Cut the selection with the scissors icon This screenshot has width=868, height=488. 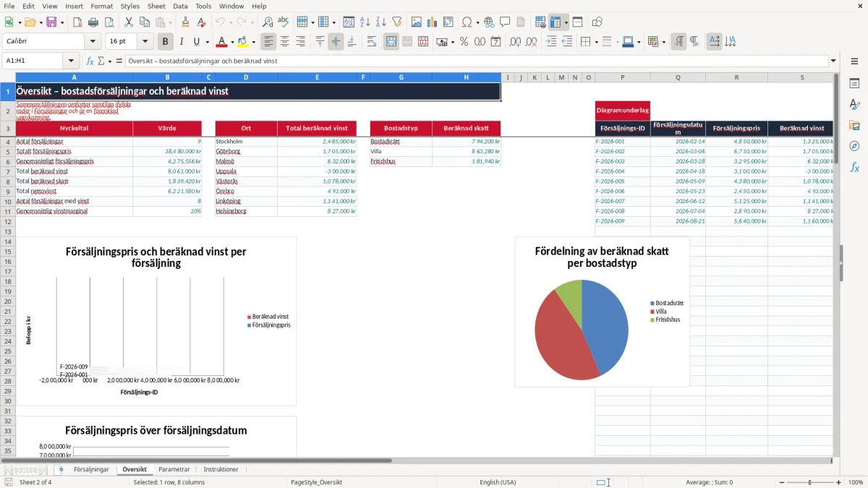[x=129, y=22]
